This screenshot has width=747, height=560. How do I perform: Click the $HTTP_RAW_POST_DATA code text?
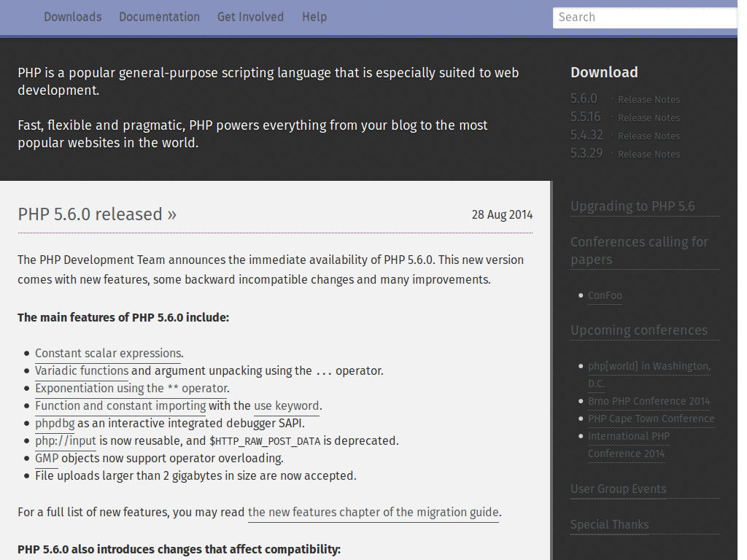265,441
